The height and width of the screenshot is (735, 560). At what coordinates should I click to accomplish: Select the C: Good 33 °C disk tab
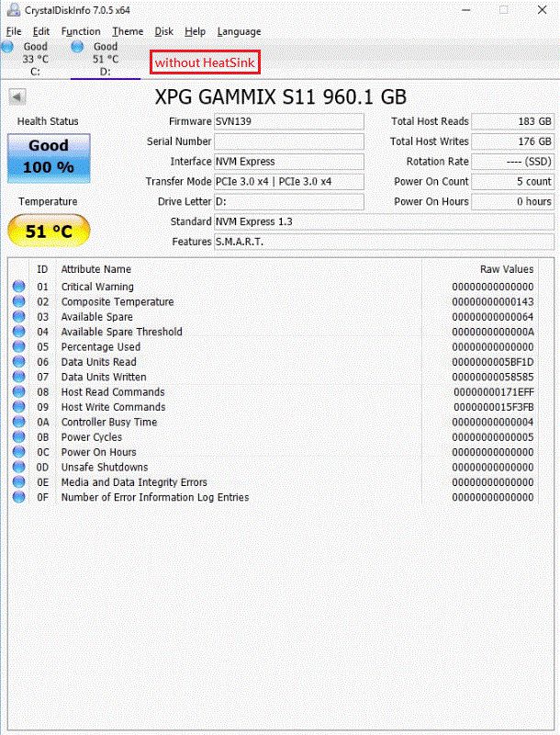click(x=35, y=59)
